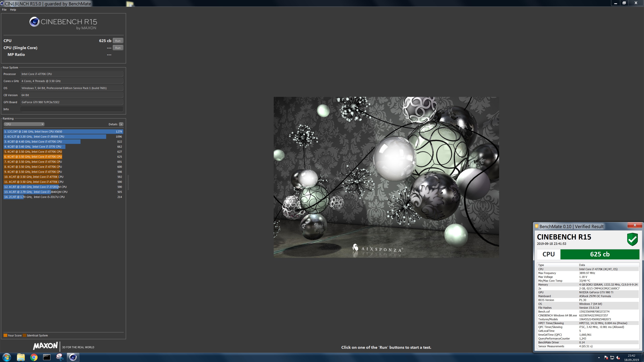
Task: Close the BenchMate Verified Result window
Action: click(634, 225)
